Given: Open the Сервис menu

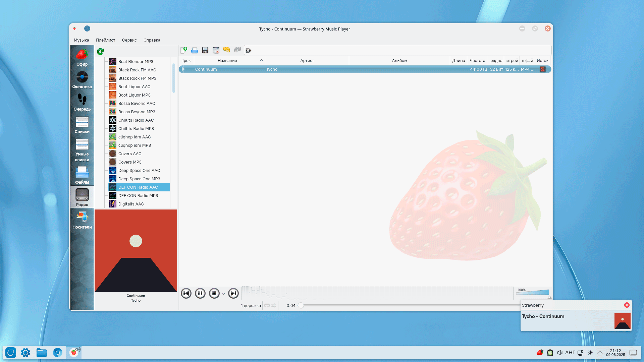Looking at the screenshot, I should coord(129,40).
